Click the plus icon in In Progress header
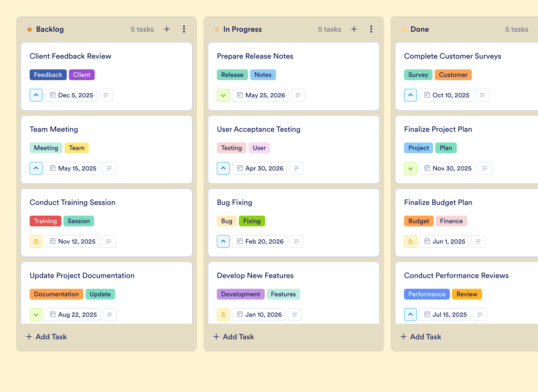 (x=354, y=29)
